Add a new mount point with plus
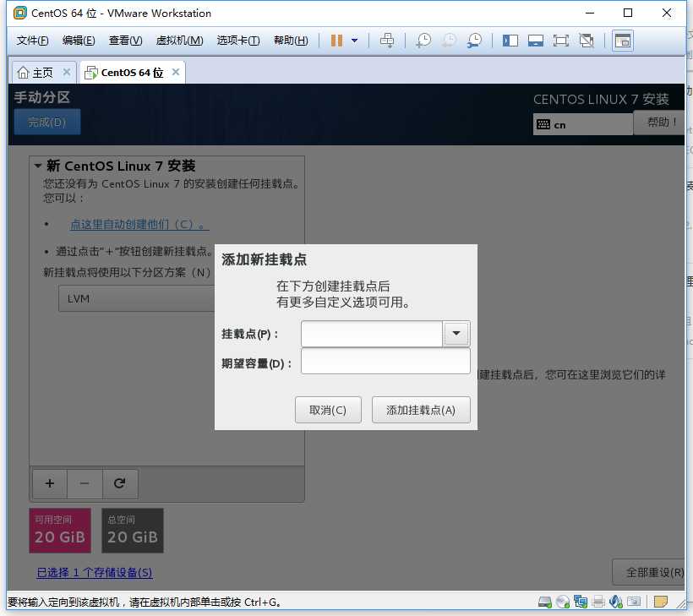Viewport: 693px width, 616px height. (50, 483)
